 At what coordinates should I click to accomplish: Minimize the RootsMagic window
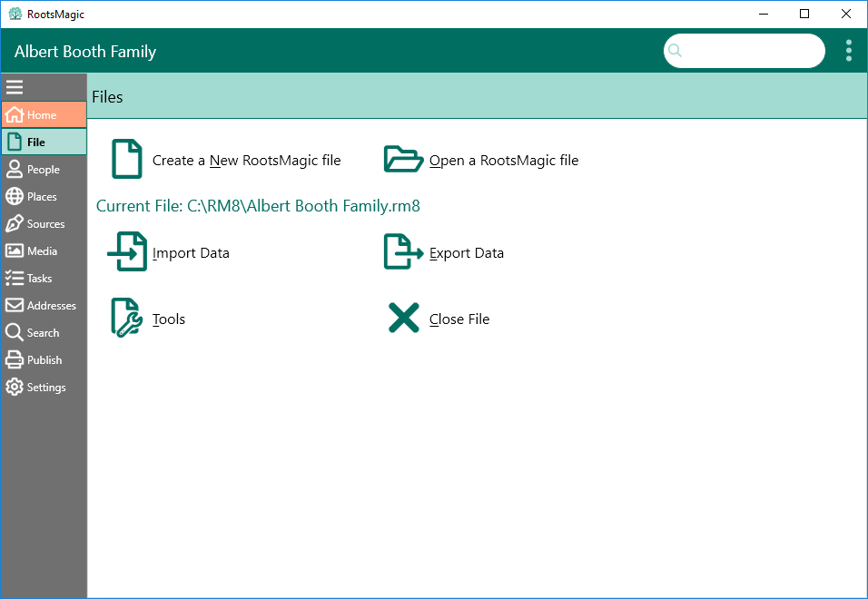click(764, 14)
